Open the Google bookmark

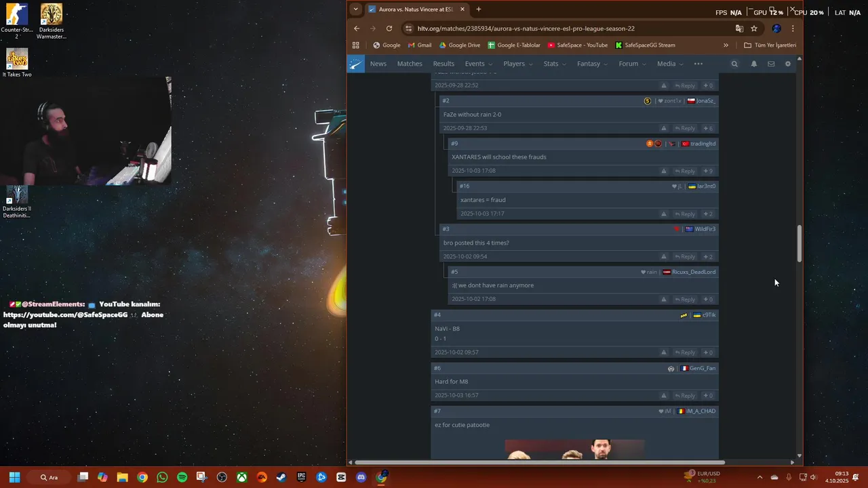387,45
